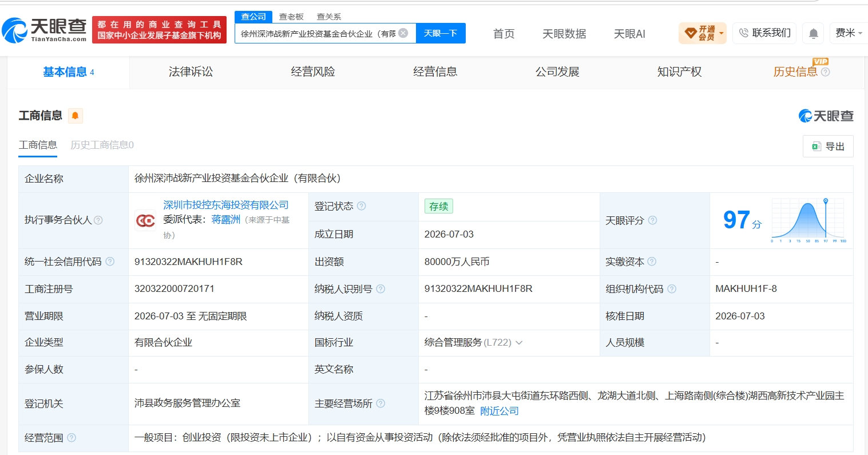Viewport: 868px width, 455px height.
Task: Click the 导出 export button
Action: click(828, 147)
